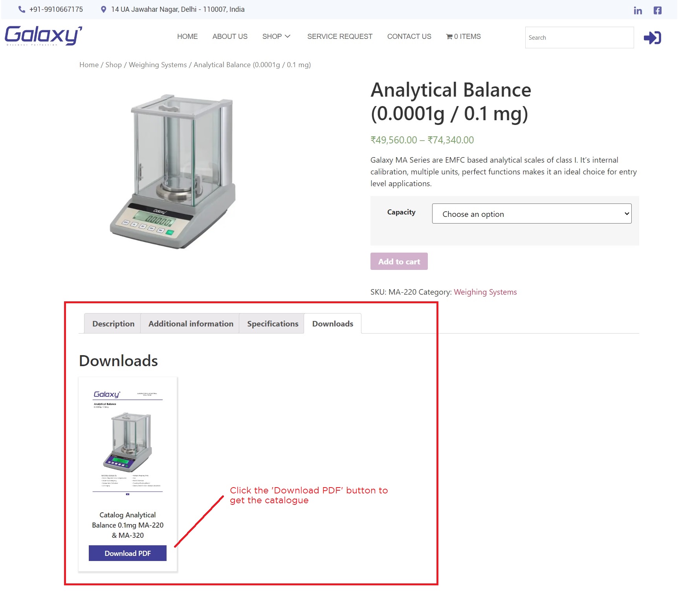Screen dimensions: 682x616
Task: Click the LinkedIn icon in the header
Action: click(638, 10)
